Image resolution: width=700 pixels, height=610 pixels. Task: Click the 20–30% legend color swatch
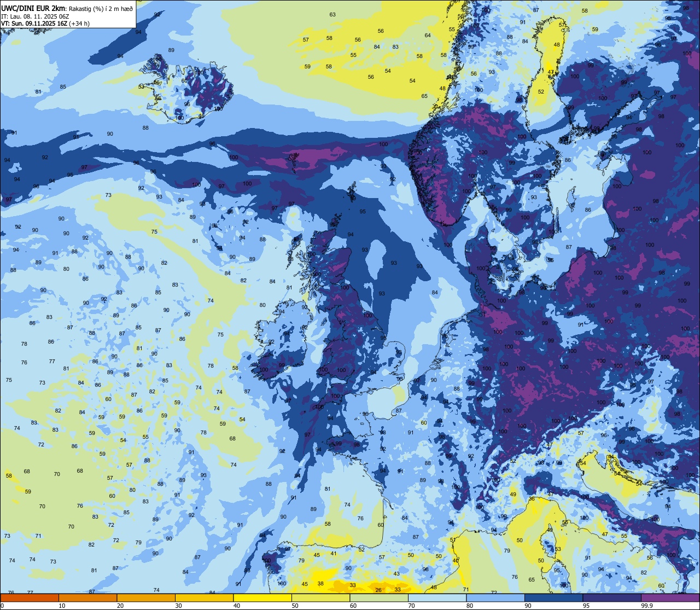click(146, 597)
